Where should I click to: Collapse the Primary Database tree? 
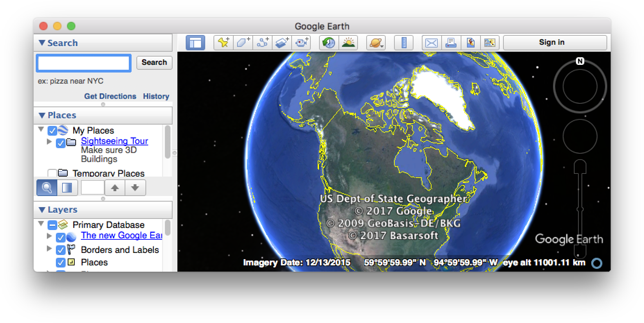click(41, 224)
